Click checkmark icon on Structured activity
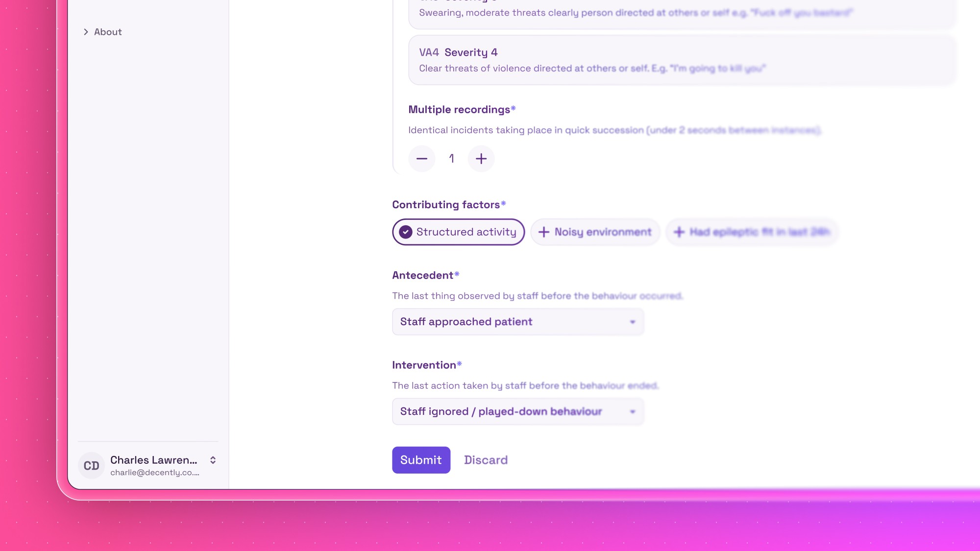Viewport: 980px width, 551px height. (405, 232)
